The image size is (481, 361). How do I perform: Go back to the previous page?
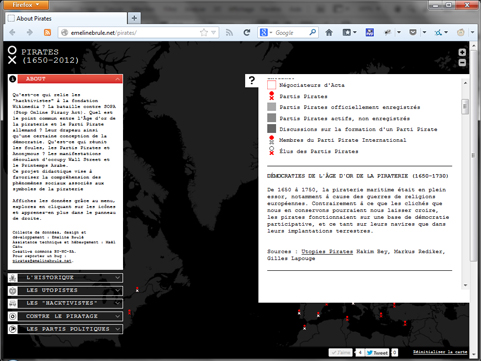tap(13, 32)
